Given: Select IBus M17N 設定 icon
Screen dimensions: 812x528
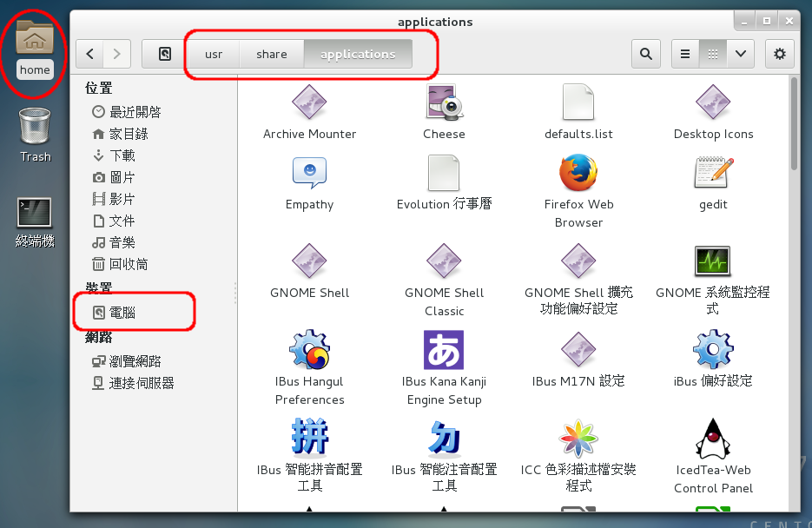Looking at the screenshot, I should tap(578, 350).
